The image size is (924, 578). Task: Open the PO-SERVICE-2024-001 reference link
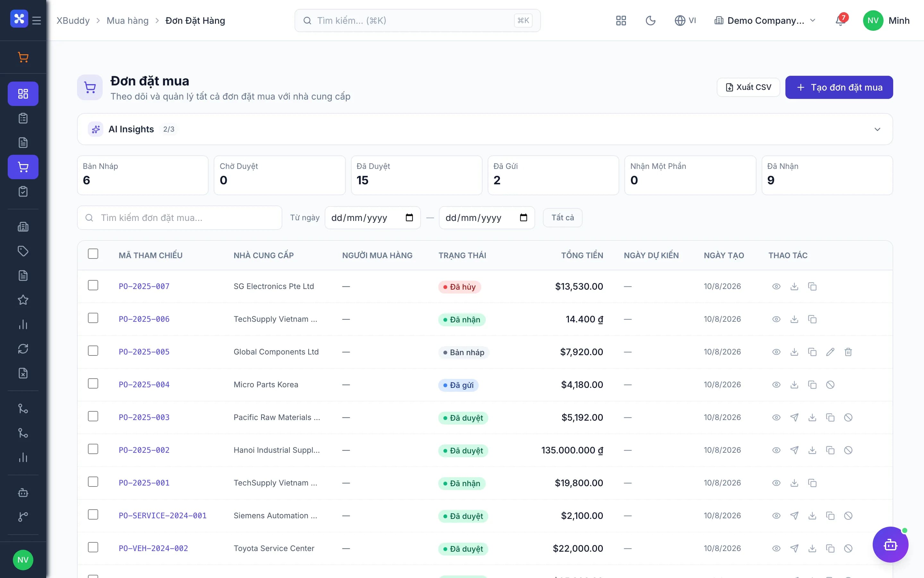click(162, 516)
